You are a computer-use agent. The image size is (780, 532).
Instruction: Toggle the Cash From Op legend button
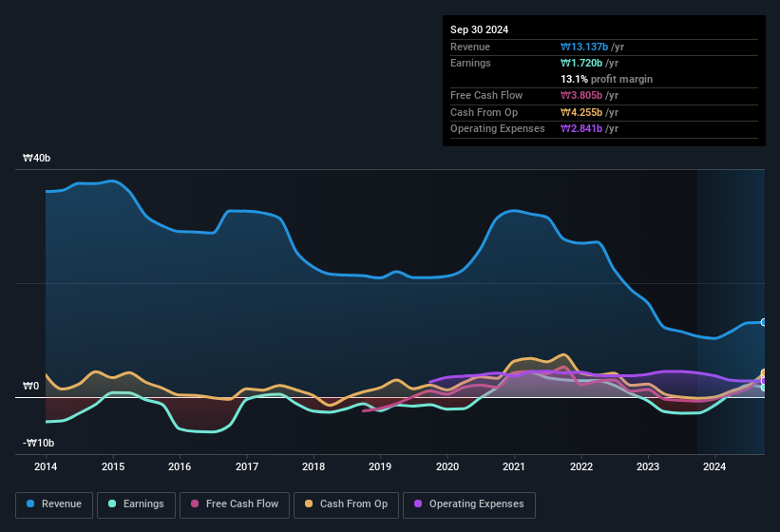[x=346, y=504]
